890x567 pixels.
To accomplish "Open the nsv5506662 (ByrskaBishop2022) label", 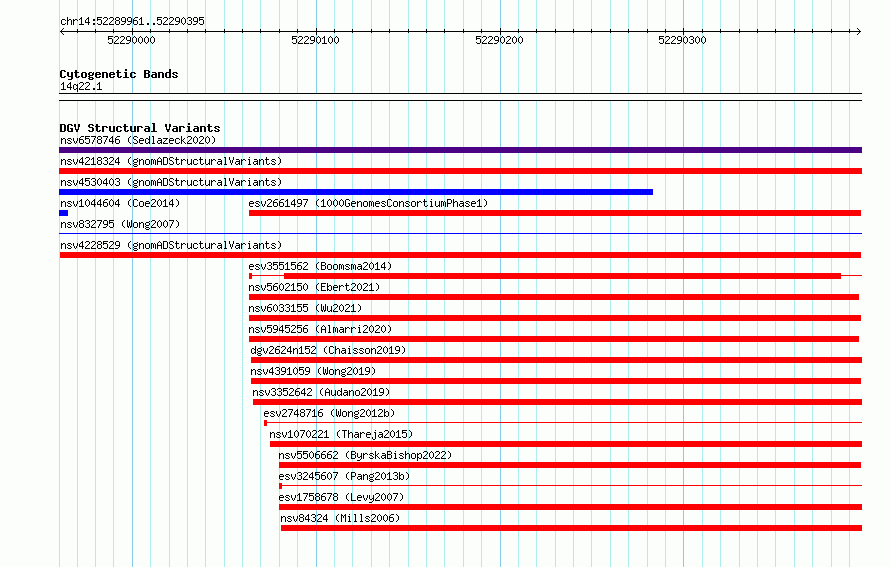I will pos(365,455).
